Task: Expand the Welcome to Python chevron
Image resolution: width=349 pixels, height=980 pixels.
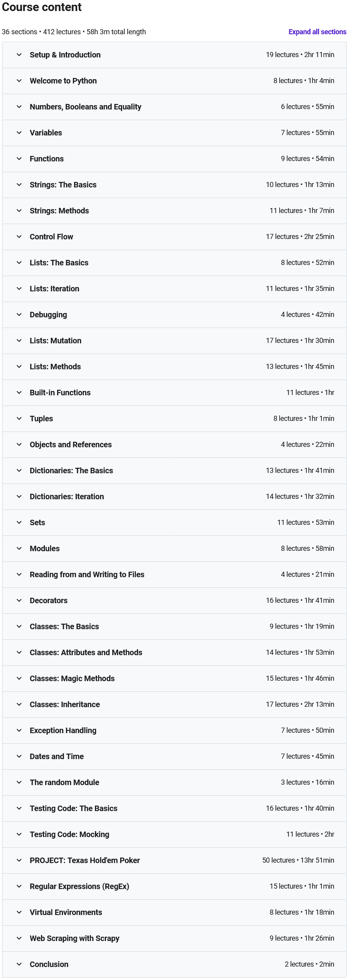Action: [19, 81]
